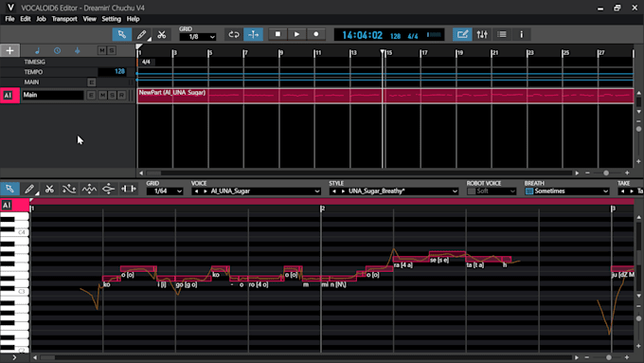Screen dimensions: 644x363
Task: Toggle loop playback button
Action: point(234,34)
